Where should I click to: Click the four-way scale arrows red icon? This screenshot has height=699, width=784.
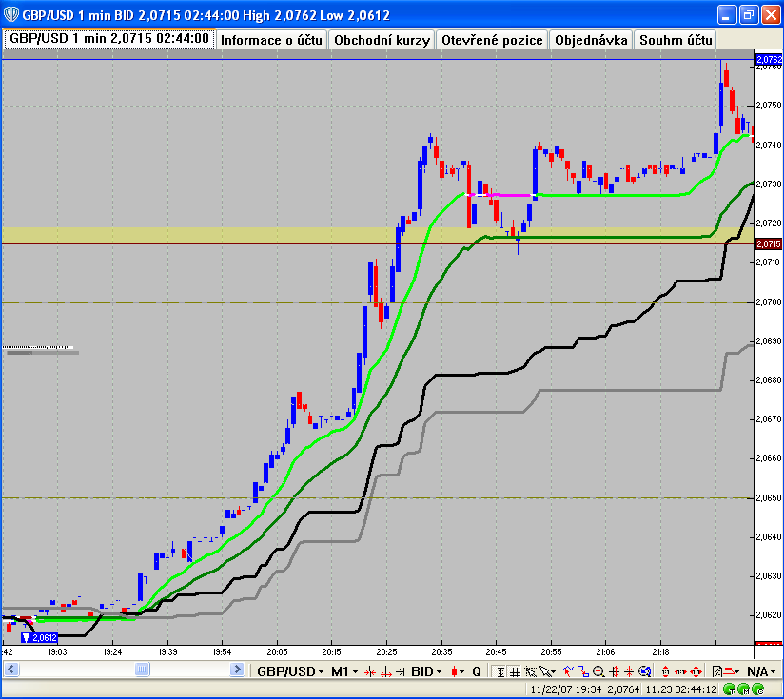696,672
